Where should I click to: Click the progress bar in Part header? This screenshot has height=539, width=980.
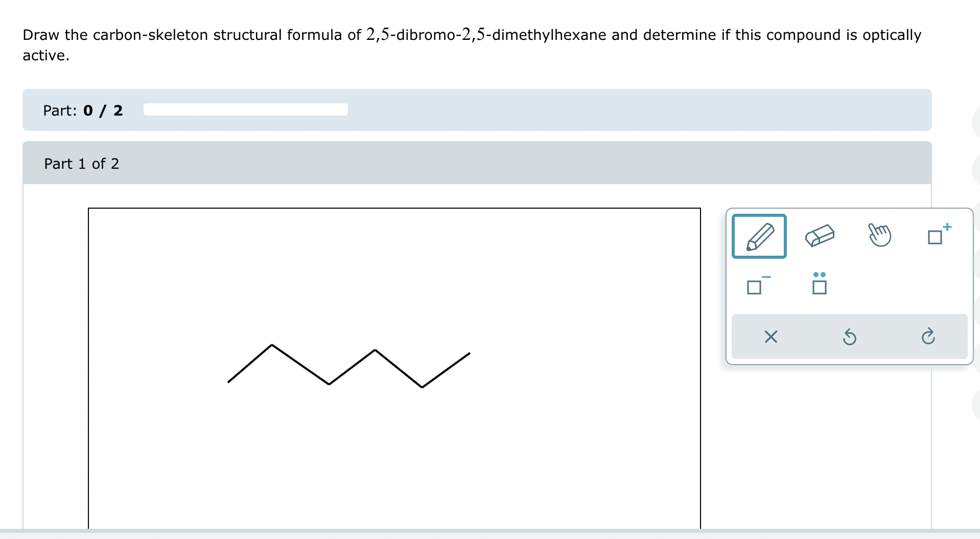(x=245, y=109)
